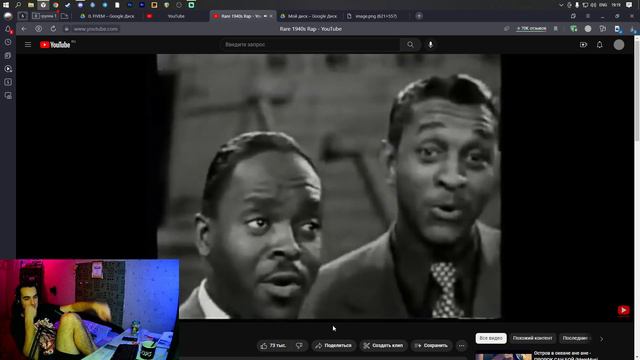Screen dimensions: 640x360
Task: Select the Все видео filter chip
Action: coord(491,338)
